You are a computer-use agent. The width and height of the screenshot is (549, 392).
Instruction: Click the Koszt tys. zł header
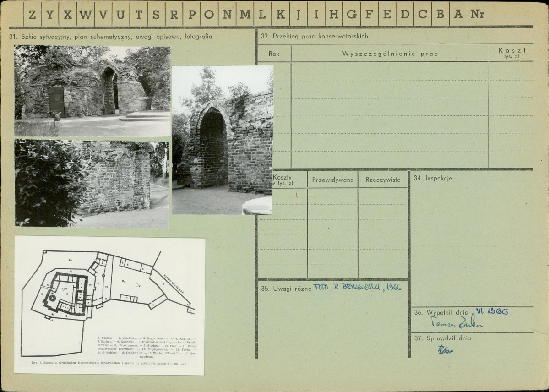click(x=511, y=53)
